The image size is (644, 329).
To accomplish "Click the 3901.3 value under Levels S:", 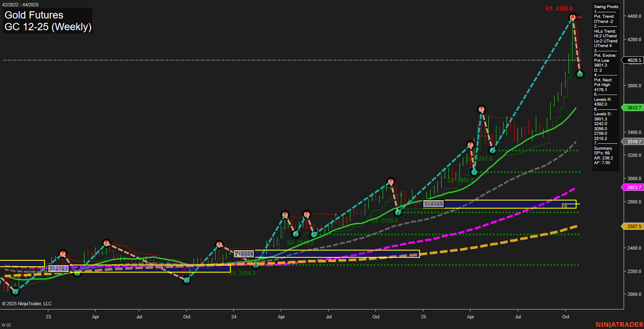I will pyautogui.click(x=601, y=119).
